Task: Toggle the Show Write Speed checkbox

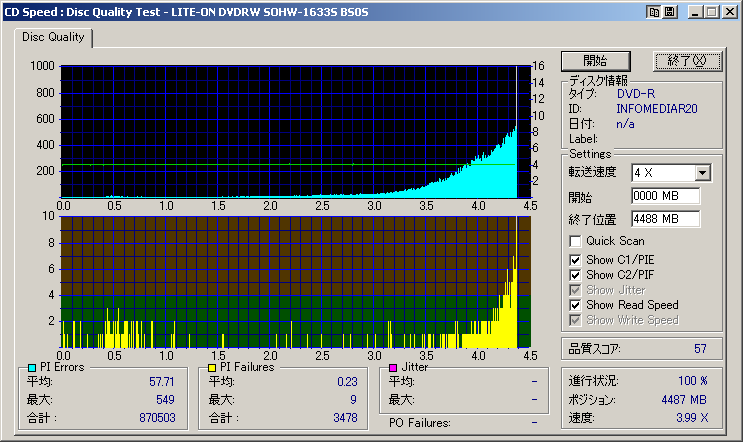Action: pos(575,320)
